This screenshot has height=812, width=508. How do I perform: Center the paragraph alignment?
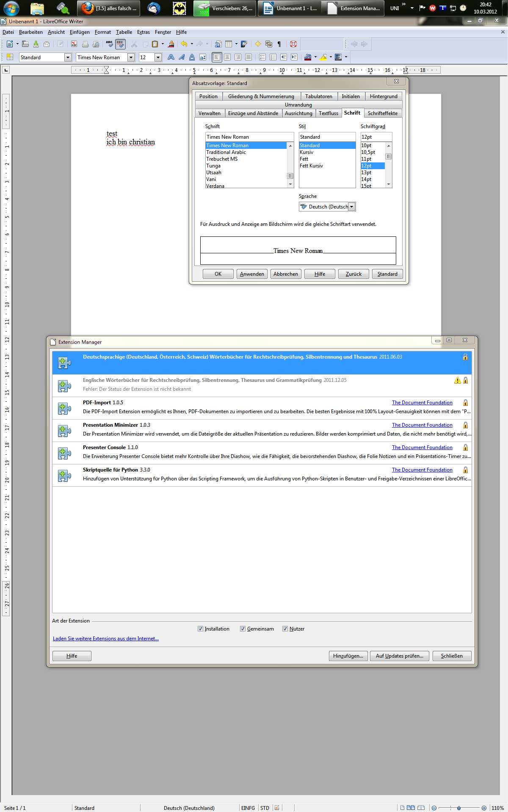(227, 57)
